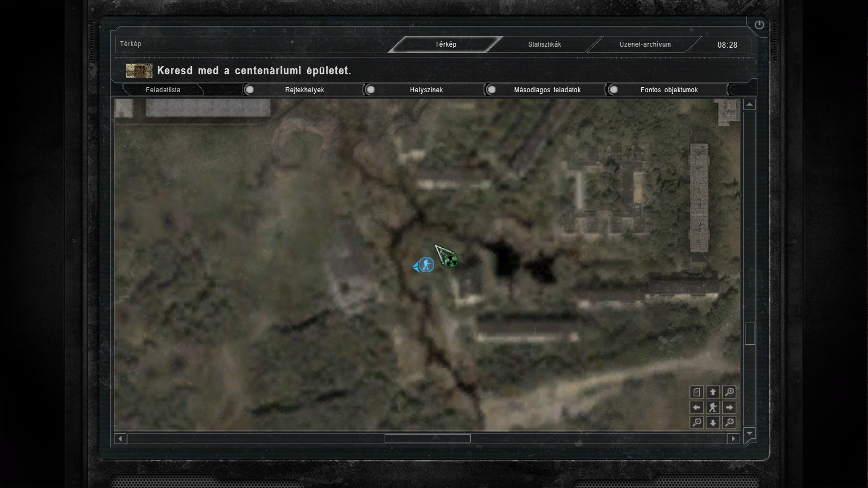Pan map right with the right arrow button
The image size is (868, 488).
pyautogui.click(x=730, y=407)
